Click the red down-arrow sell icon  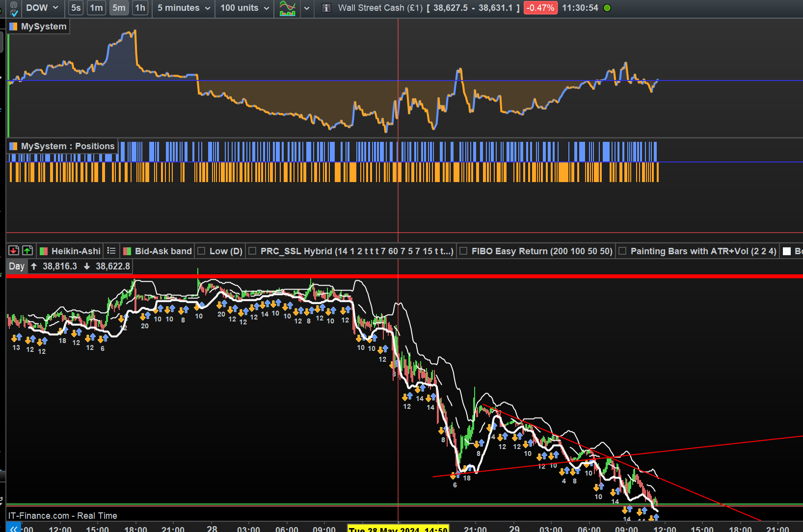[14, 251]
